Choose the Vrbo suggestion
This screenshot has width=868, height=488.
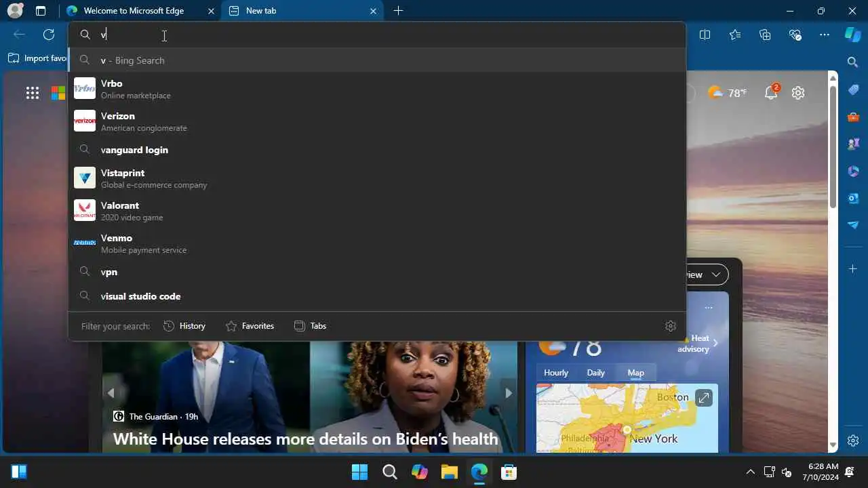tap(377, 89)
